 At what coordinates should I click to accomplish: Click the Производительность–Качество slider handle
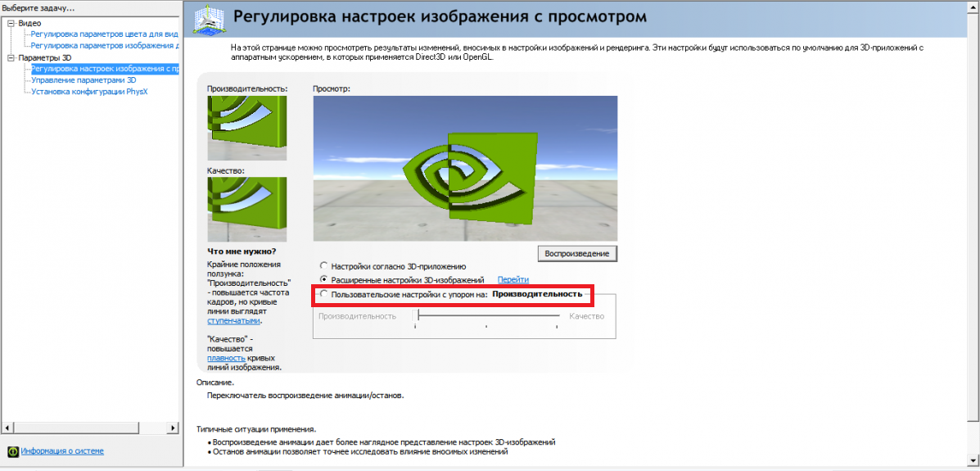[x=418, y=316]
